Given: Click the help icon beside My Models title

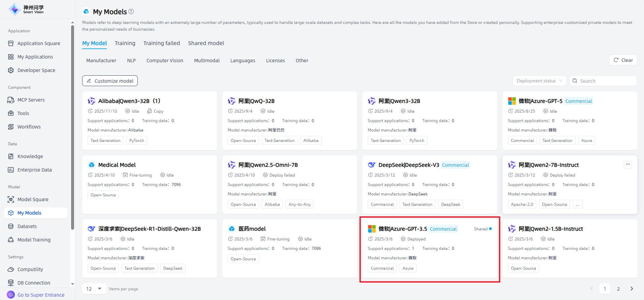Looking at the screenshot, I should [x=131, y=11].
